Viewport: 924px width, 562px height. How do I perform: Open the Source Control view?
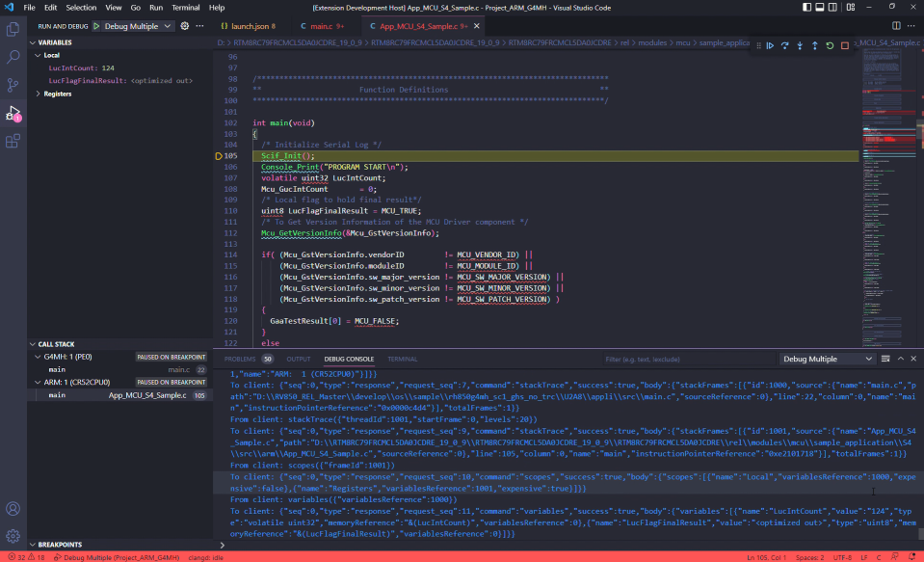coord(13,85)
